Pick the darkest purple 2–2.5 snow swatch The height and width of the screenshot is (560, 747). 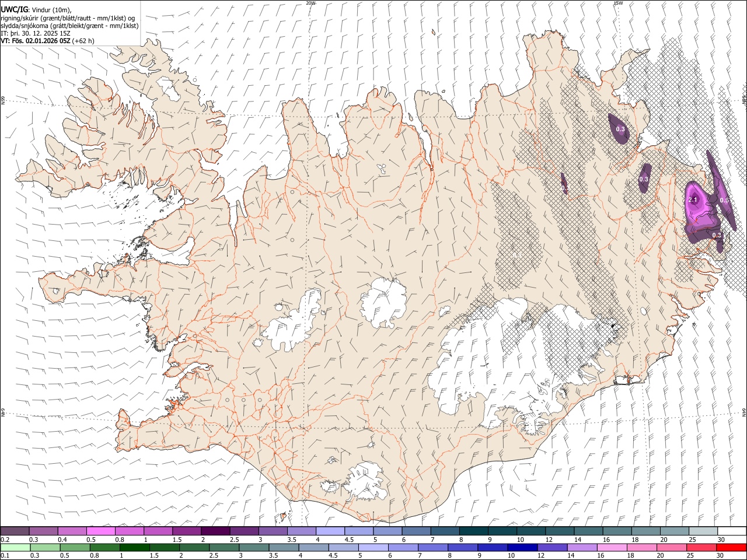215,531
